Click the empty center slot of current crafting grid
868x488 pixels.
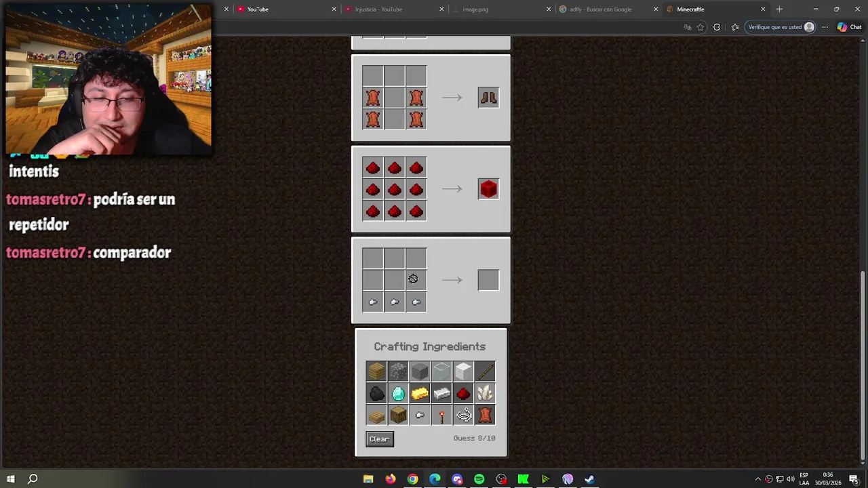tap(395, 280)
